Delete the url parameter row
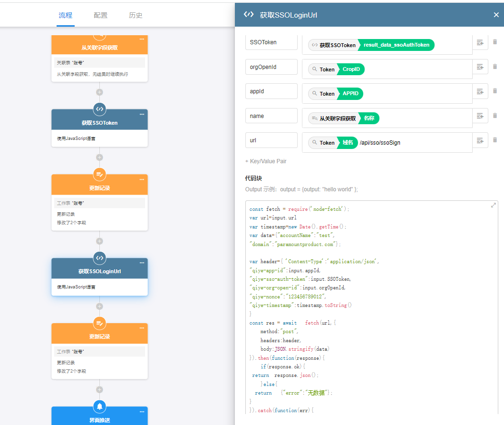The width and height of the screenshot is (504, 425). pos(495,140)
